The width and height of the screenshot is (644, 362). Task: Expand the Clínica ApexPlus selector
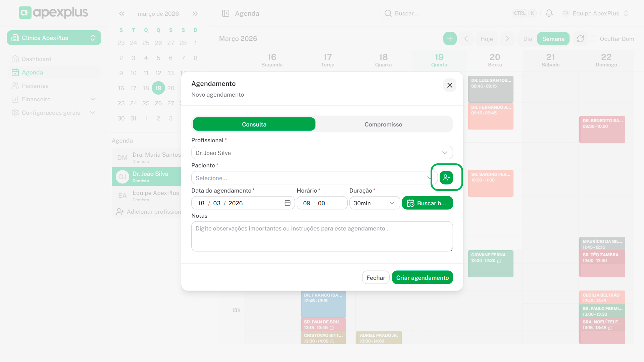click(x=54, y=38)
